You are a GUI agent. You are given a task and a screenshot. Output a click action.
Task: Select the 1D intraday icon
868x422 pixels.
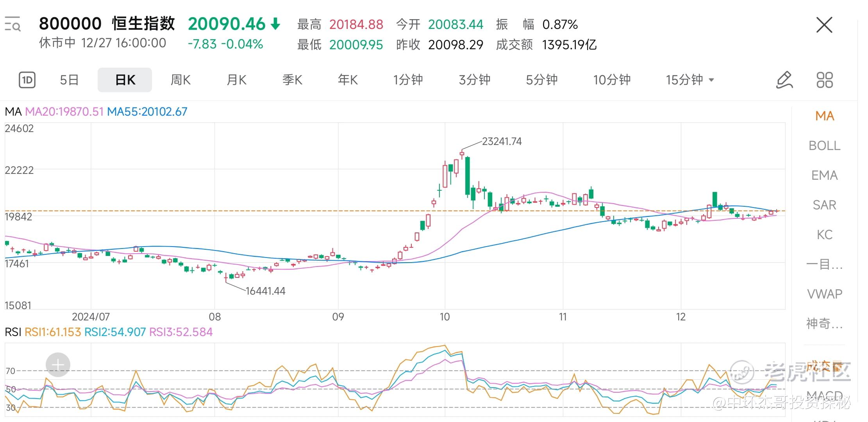pyautogui.click(x=27, y=80)
